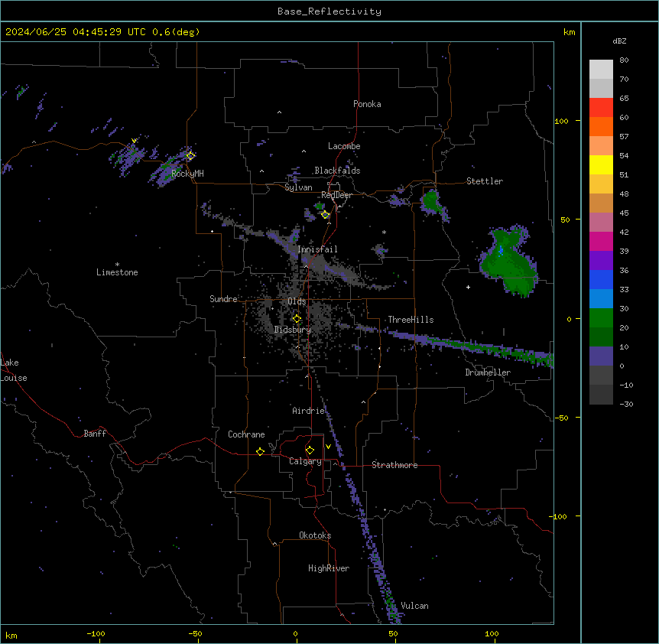Click the Calgary city label
This screenshot has height=644, width=659.
[x=305, y=461]
